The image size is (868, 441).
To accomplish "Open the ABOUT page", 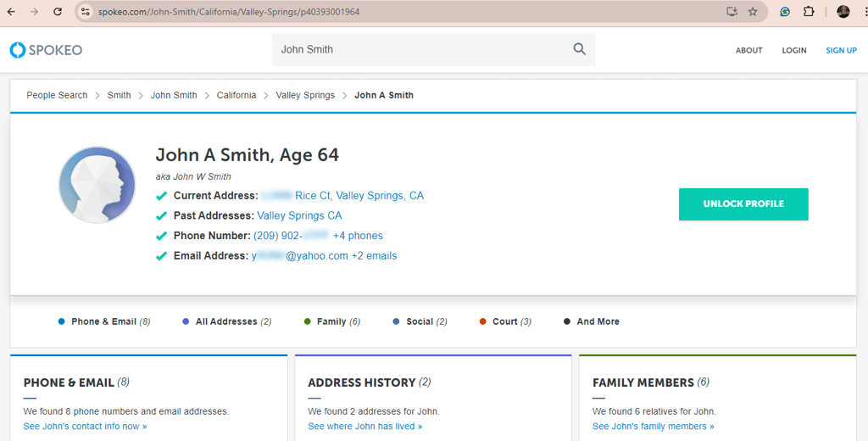I will click(x=749, y=50).
